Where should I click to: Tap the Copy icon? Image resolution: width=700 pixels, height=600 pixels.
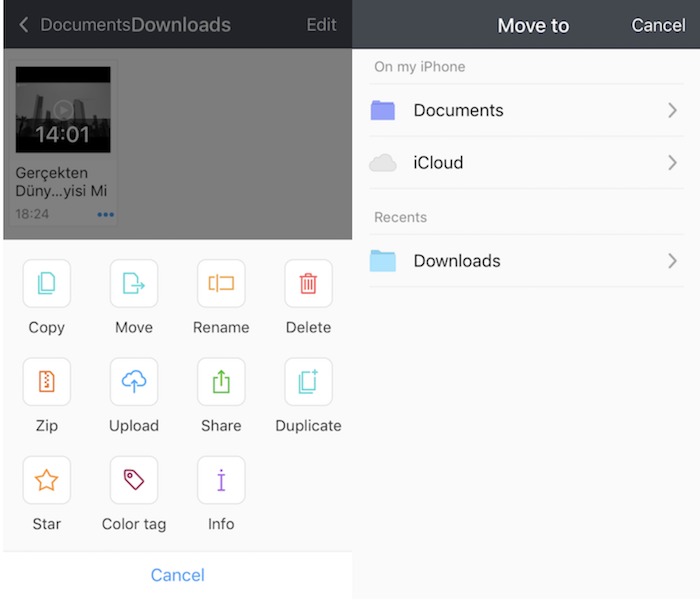click(x=46, y=284)
